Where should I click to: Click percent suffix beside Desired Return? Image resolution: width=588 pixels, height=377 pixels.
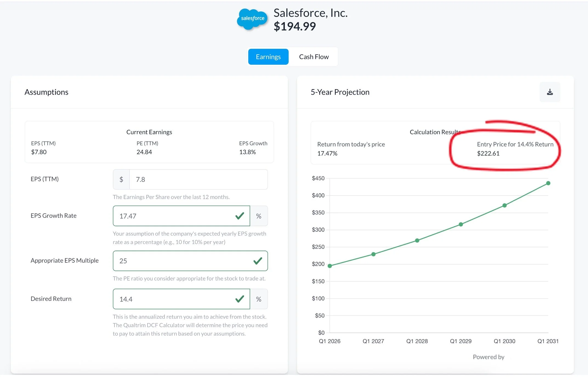click(x=259, y=299)
